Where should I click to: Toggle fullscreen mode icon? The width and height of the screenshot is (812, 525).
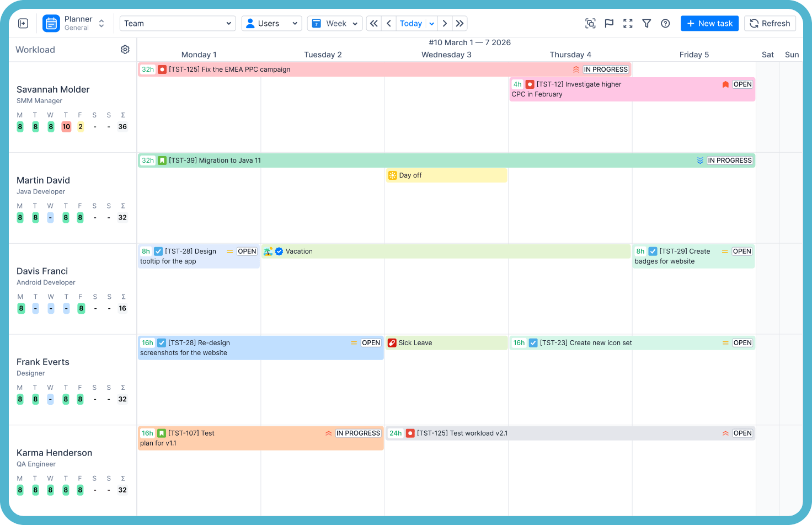[x=628, y=23]
